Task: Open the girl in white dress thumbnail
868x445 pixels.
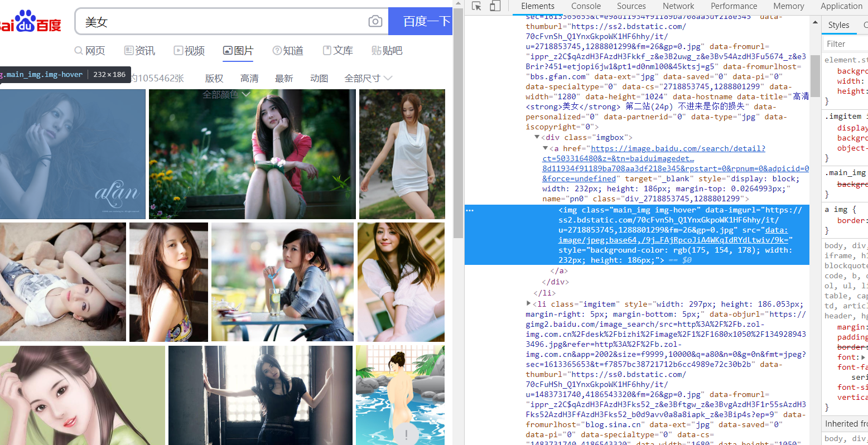Action: 402,154
